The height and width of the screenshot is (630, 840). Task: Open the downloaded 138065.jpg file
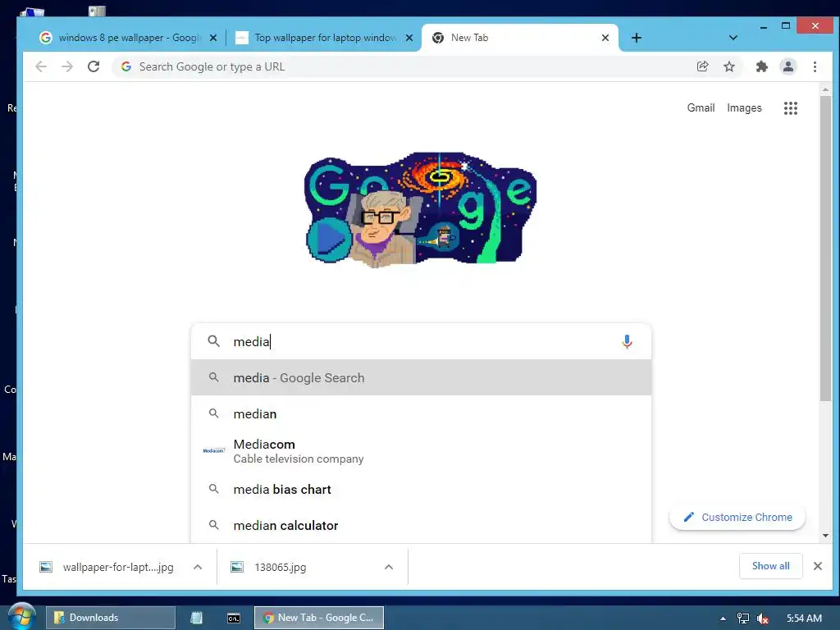[x=281, y=567]
